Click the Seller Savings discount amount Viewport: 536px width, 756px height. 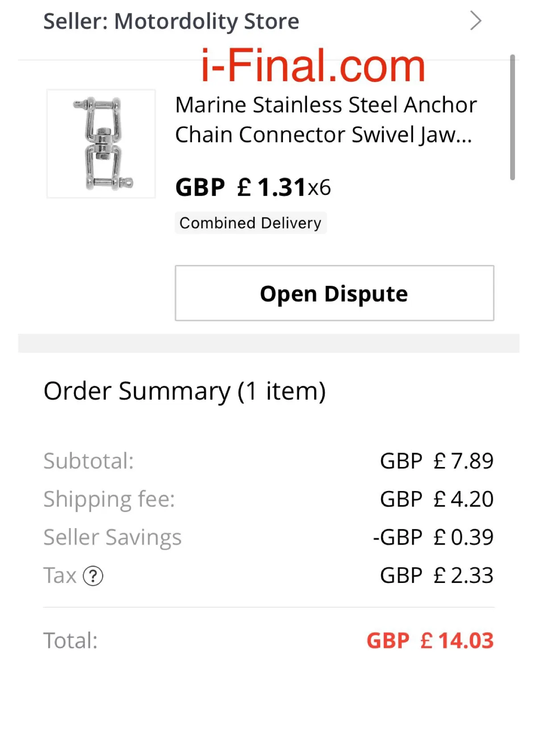pyautogui.click(x=433, y=537)
